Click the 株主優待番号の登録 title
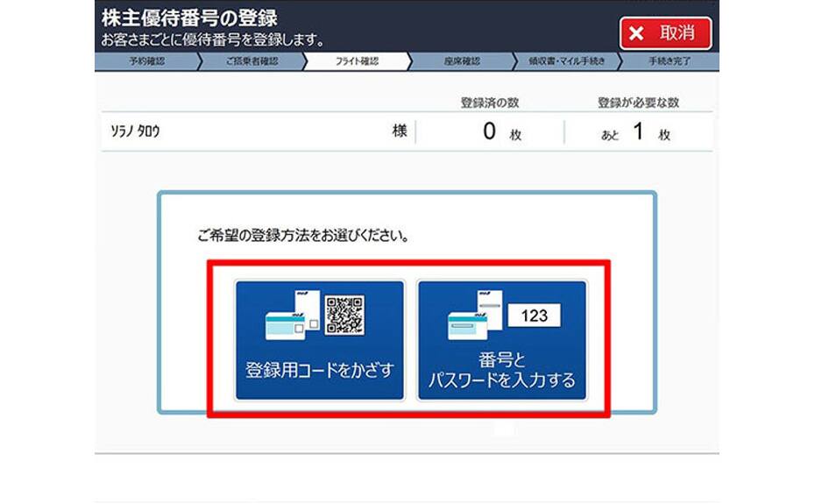Screen dimensions: 815x504 tap(189, 18)
